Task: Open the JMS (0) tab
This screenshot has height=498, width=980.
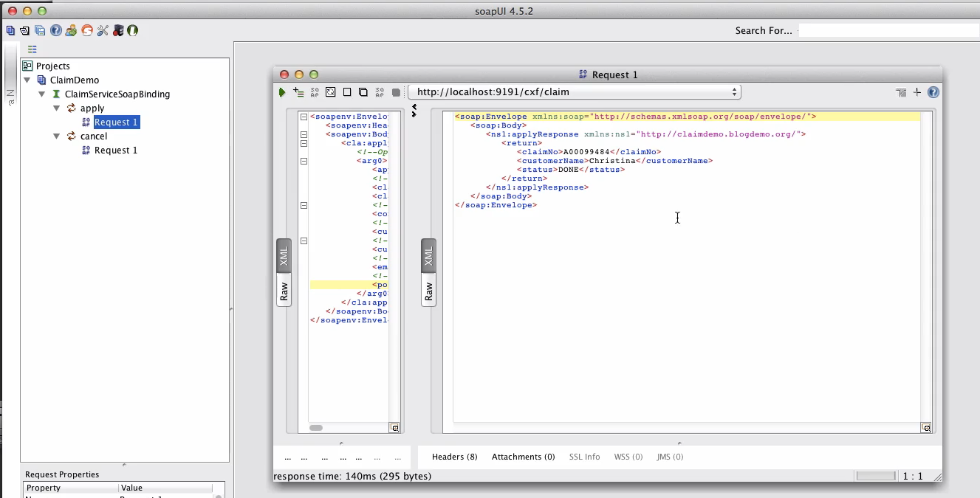Action: [x=670, y=457]
